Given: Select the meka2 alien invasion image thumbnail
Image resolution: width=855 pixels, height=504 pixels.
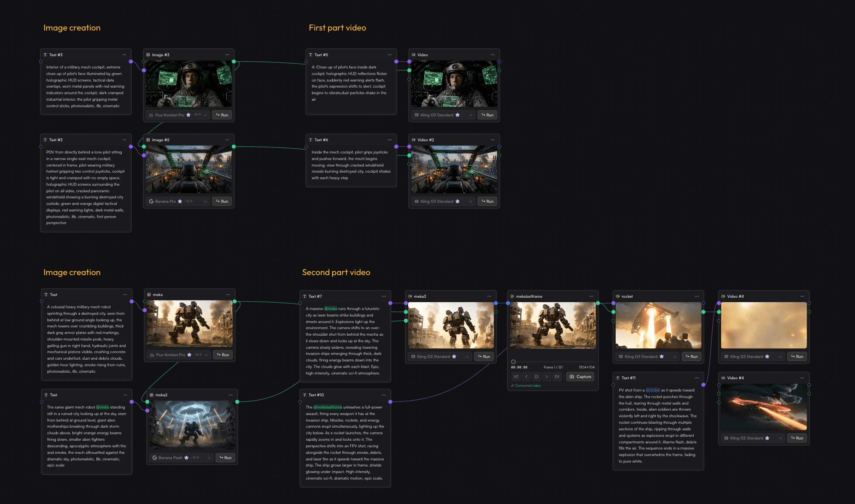Looking at the screenshot, I should [192, 425].
